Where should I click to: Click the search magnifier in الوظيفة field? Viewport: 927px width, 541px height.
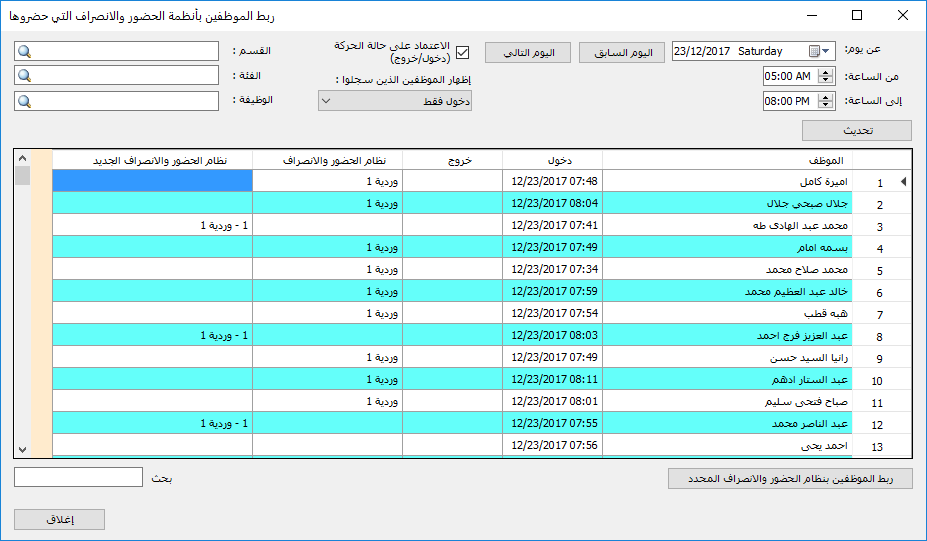pyautogui.click(x=24, y=101)
